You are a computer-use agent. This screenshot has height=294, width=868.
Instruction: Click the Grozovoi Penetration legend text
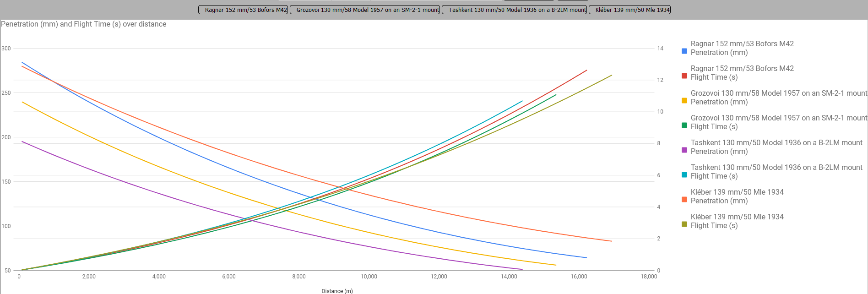(x=778, y=98)
